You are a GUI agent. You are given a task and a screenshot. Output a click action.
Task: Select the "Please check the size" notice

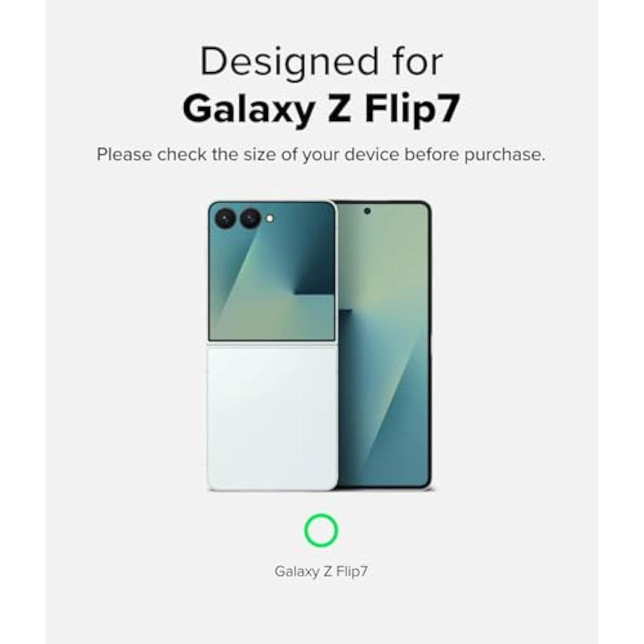pyautogui.click(x=321, y=155)
